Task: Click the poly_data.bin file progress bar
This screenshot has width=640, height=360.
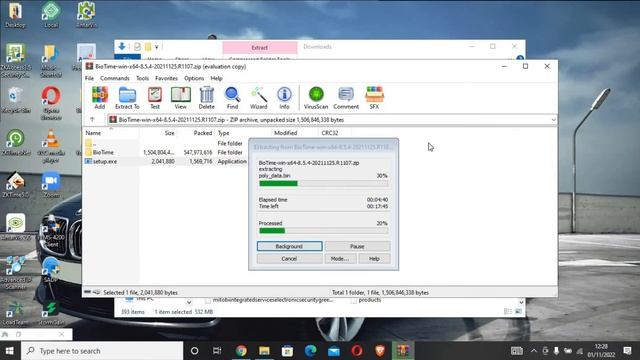Action: click(323, 183)
